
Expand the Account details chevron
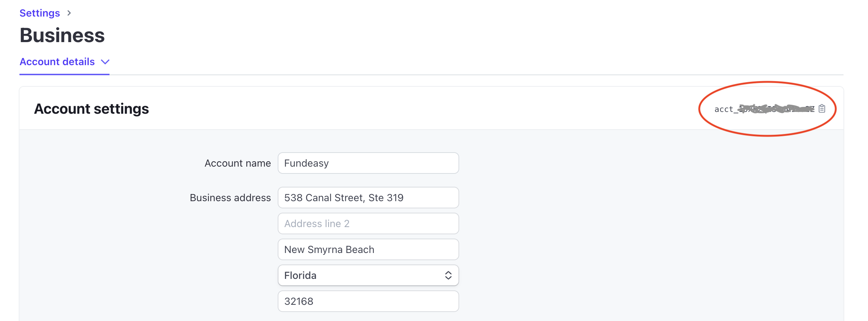105,62
